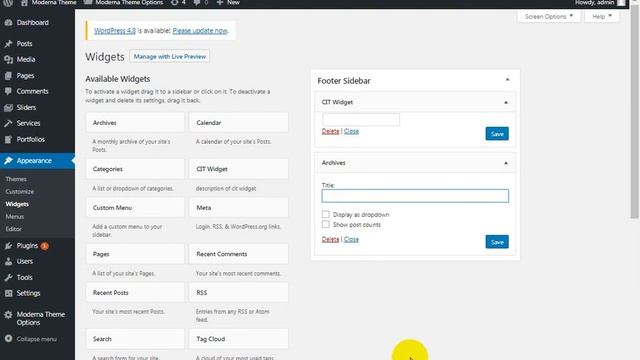Image resolution: width=640 pixels, height=360 pixels.
Task: Click the CIT Widget text input
Action: point(361,120)
